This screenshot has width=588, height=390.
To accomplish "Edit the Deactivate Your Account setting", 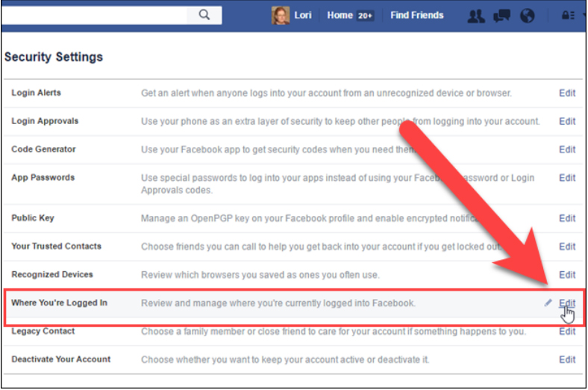I will click(567, 359).
